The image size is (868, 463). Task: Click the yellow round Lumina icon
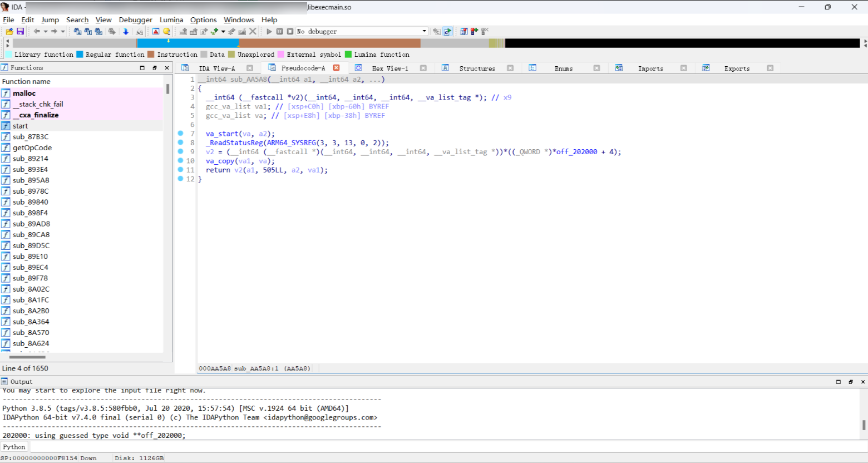coord(166,32)
